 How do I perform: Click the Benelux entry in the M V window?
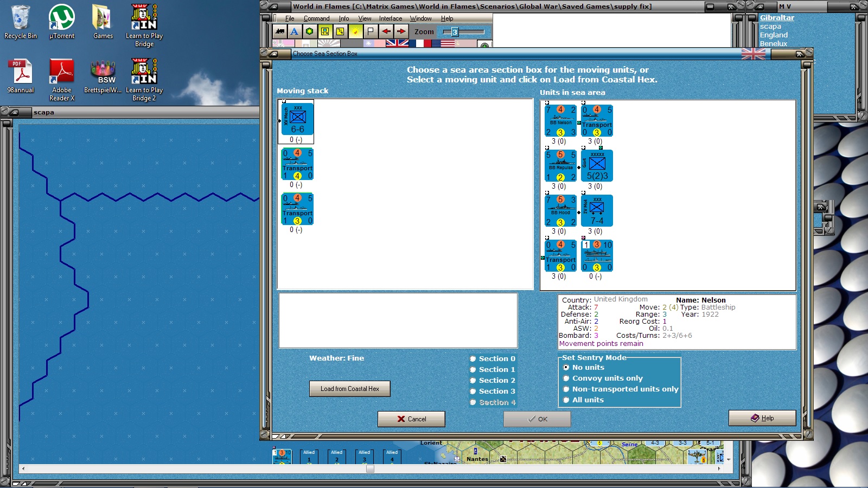(x=774, y=43)
